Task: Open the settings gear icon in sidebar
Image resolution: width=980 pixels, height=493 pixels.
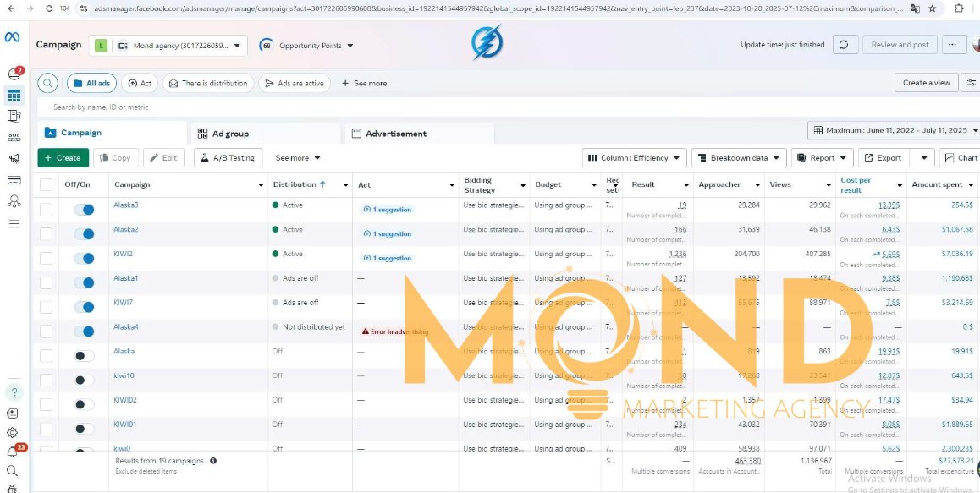Action: [x=13, y=432]
